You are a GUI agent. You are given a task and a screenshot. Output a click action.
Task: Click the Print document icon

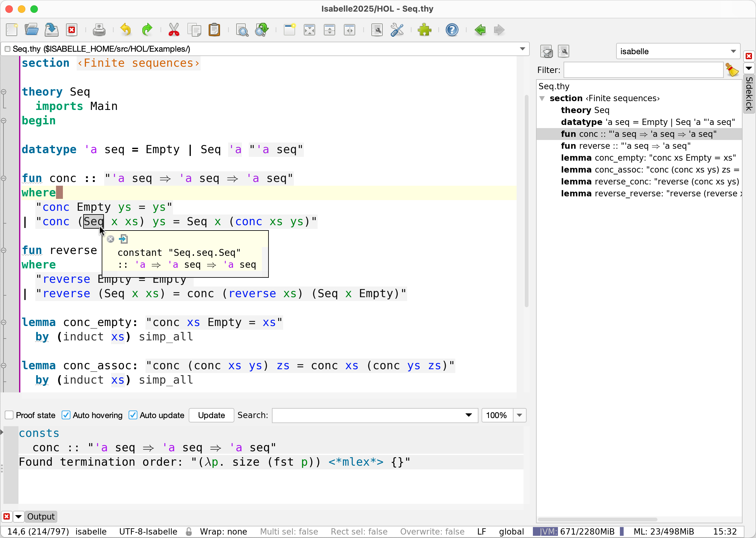pos(99,30)
